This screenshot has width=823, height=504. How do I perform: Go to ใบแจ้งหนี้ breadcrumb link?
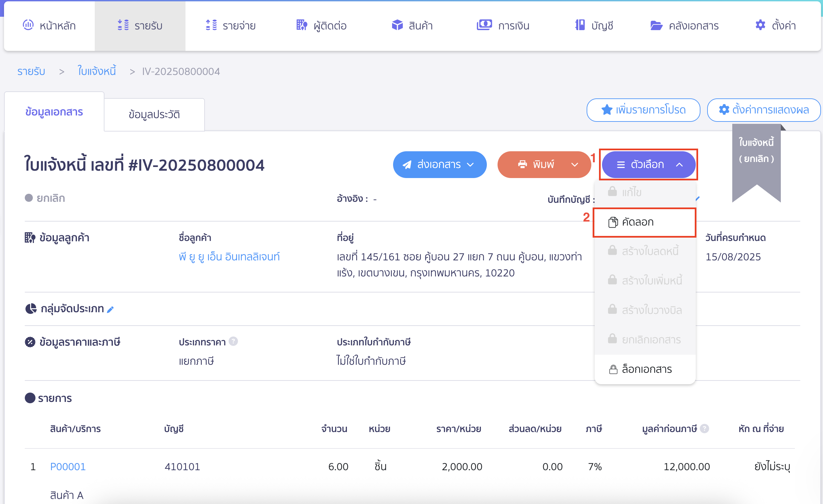click(x=97, y=71)
